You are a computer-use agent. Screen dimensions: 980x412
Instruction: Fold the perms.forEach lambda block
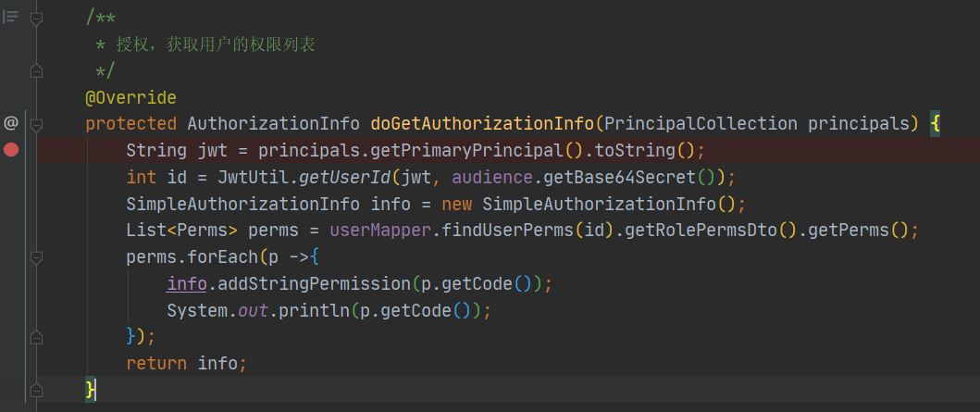click(x=36, y=257)
